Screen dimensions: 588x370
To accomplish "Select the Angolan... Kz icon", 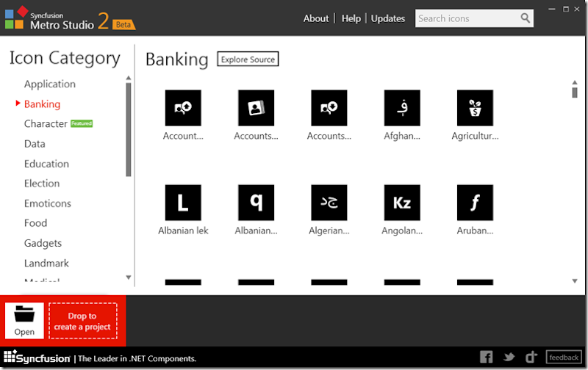I will click(402, 203).
